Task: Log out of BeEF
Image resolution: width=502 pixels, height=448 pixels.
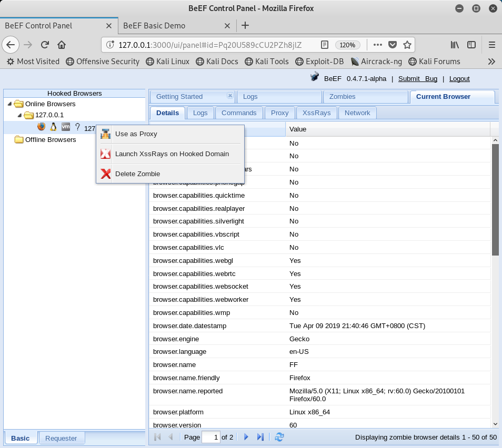Action: (459, 79)
